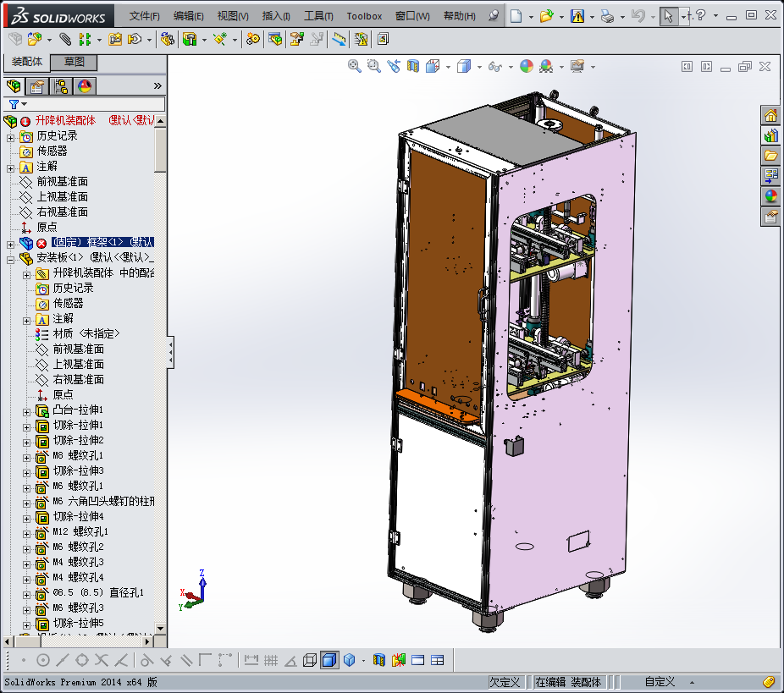Open the Toolbox menu

pos(364,16)
